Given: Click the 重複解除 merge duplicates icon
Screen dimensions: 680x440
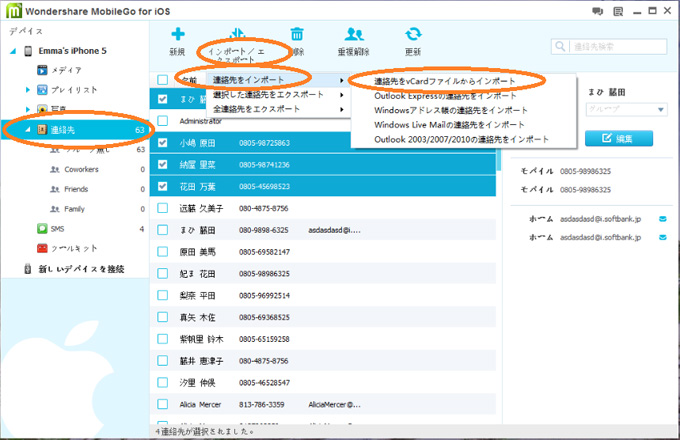Looking at the screenshot, I should [x=354, y=34].
